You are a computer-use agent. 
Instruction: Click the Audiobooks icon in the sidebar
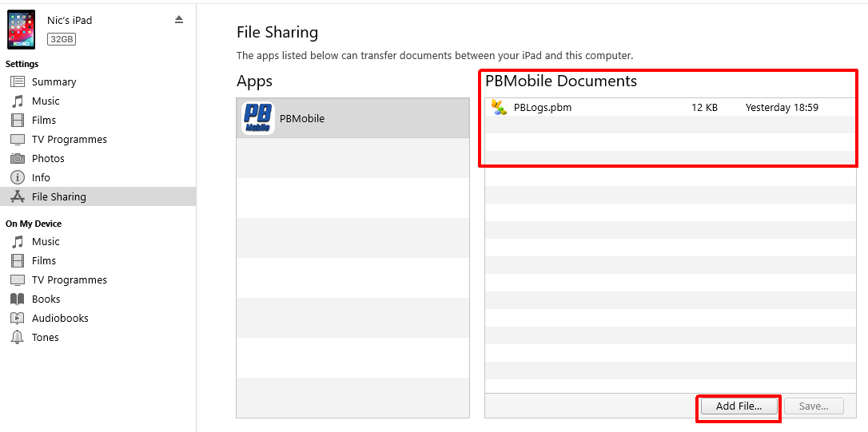[18, 318]
